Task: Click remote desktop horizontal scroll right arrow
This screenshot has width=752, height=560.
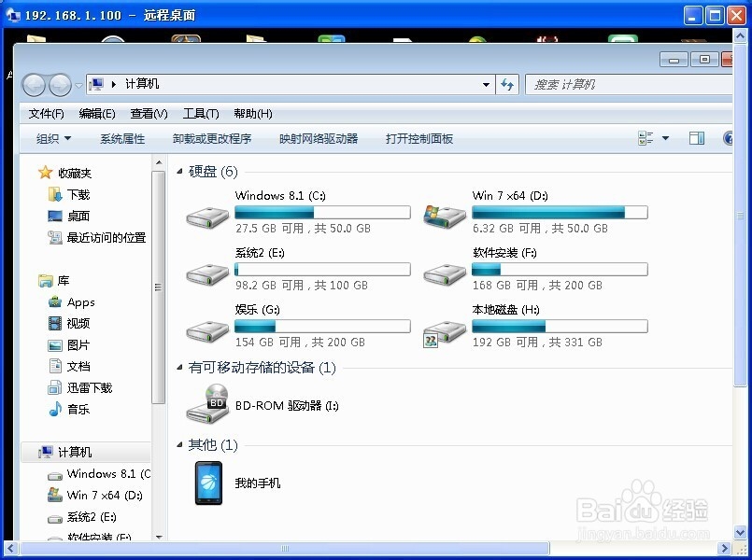Action: point(724,548)
